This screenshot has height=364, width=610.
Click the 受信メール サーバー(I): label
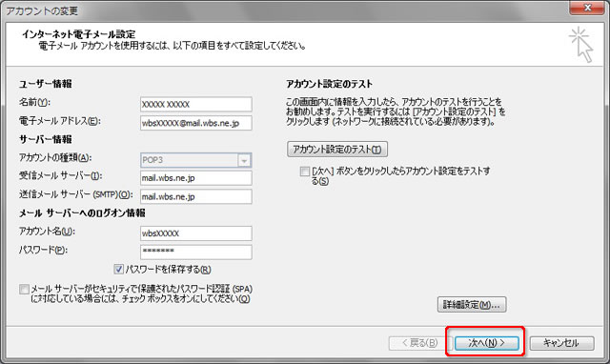pos(61,175)
